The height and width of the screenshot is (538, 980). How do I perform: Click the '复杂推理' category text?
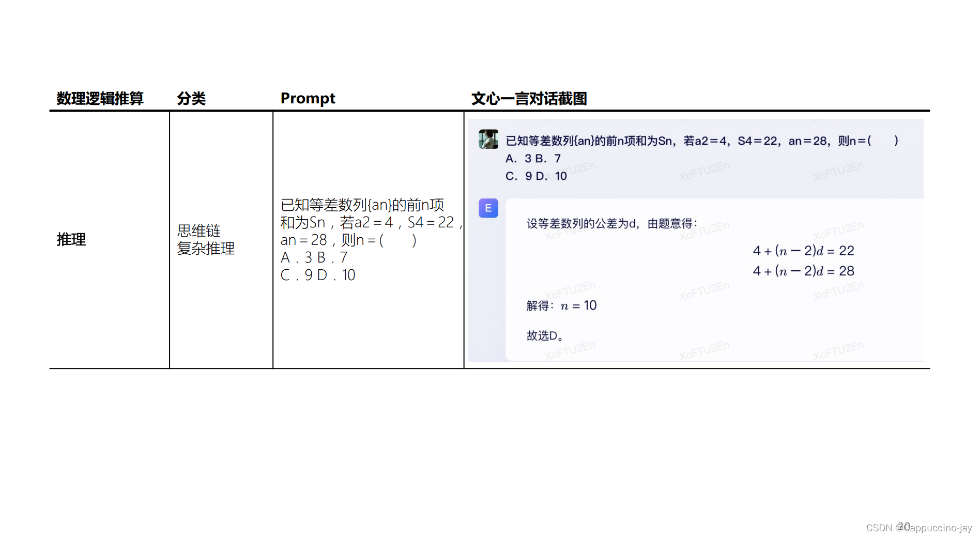point(206,248)
